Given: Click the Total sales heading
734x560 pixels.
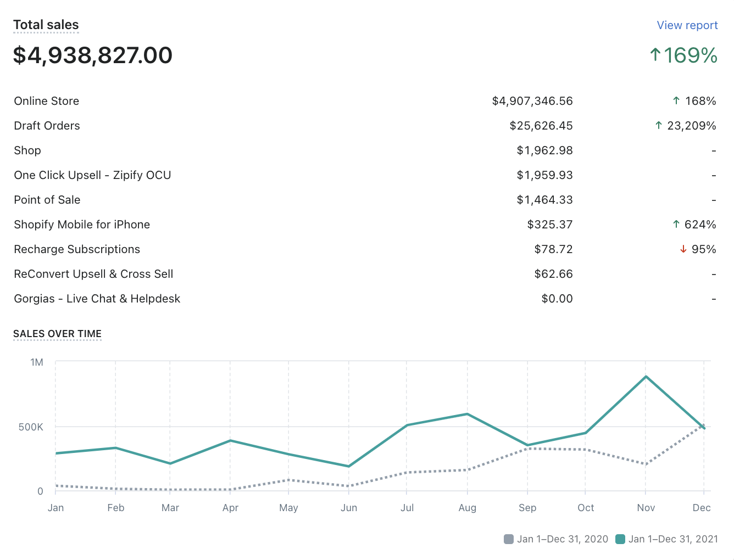Looking at the screenshot, I should (x=46, y=25).
